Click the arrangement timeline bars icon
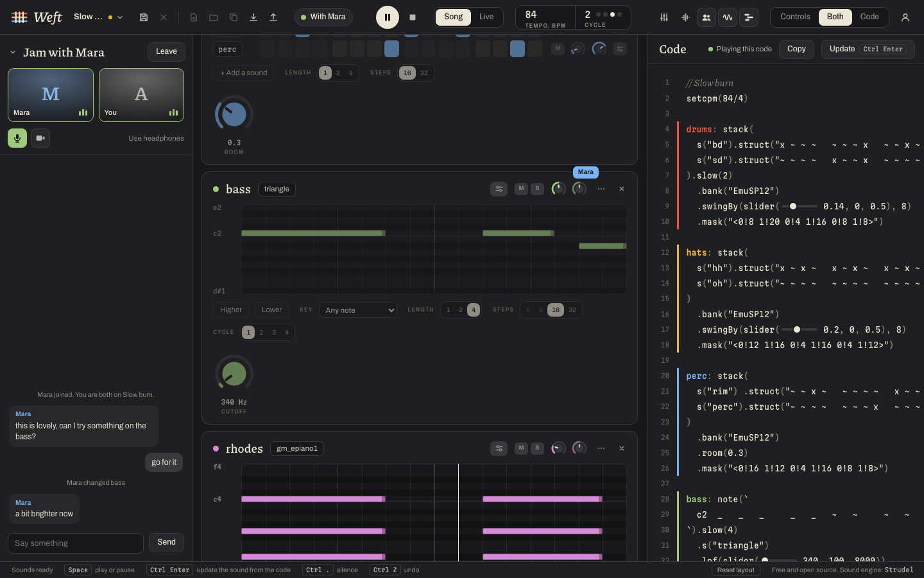 tap(749, 17)
